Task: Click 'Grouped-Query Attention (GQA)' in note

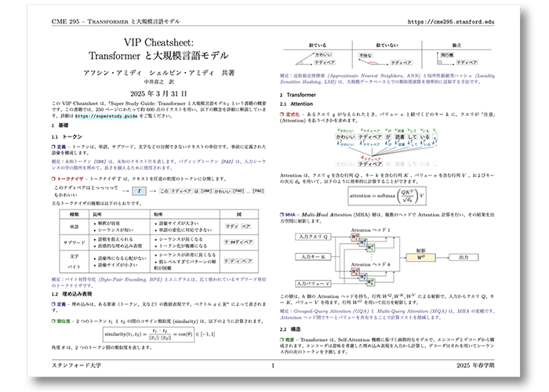Action: pyautogui.click(x=331, y=311)
